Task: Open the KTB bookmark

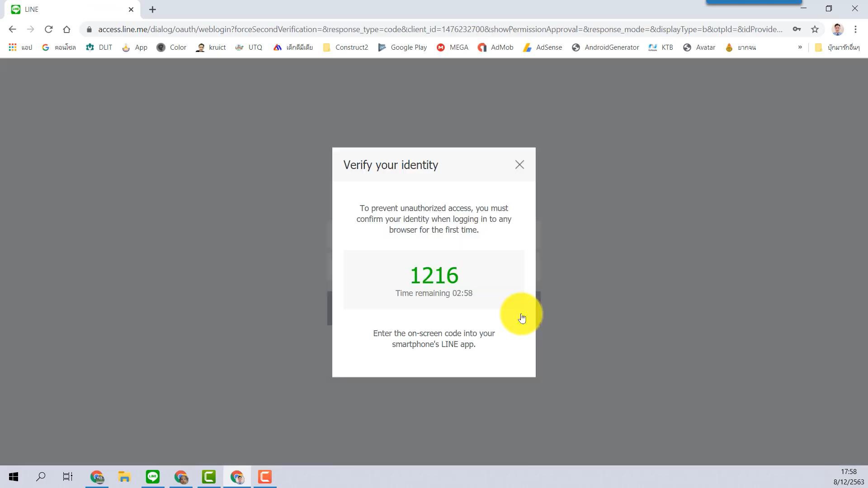Action: pos(660,47)
